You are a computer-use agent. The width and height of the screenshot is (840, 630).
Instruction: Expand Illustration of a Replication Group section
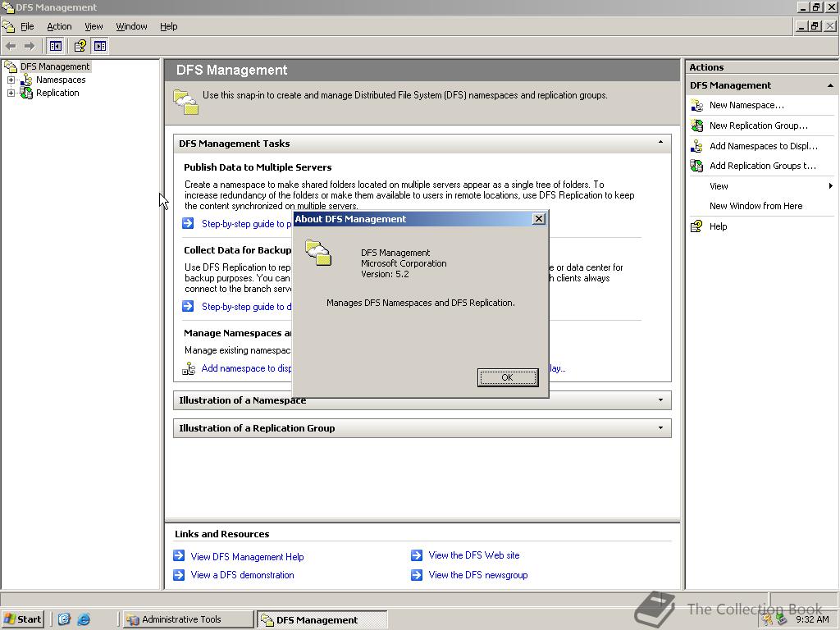tap(660, 427)
